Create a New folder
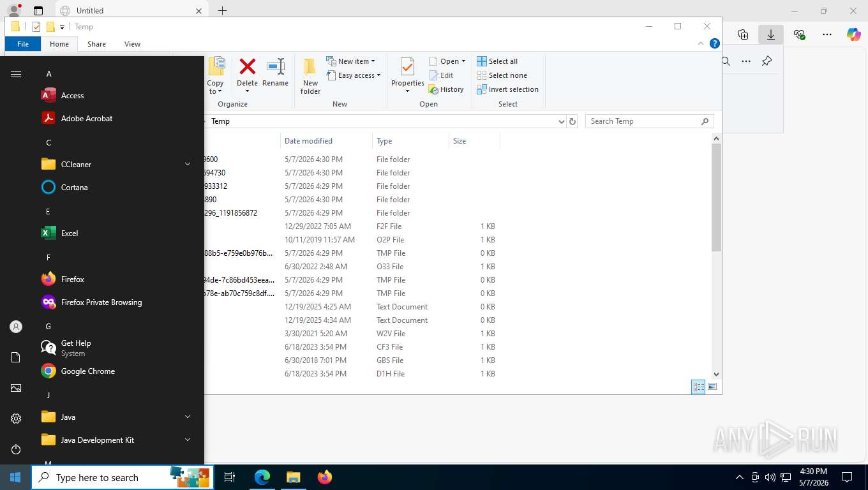868x490 pixels. [x=310, y=76]
